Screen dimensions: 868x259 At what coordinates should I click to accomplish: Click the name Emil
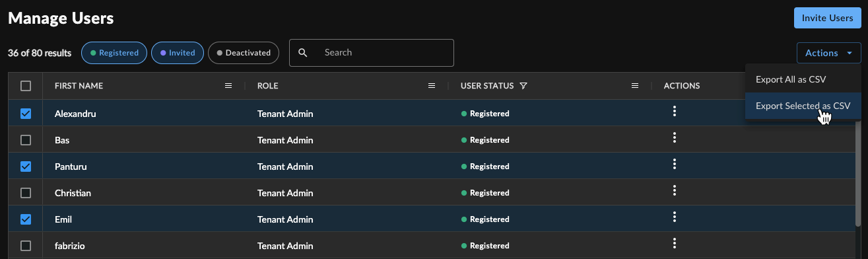click(63, 219)
